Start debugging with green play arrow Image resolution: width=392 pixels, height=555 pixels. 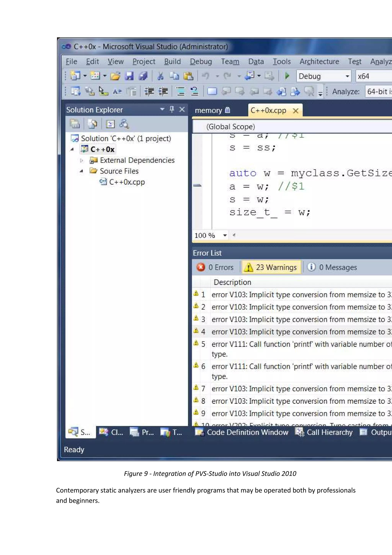(287, 76)
